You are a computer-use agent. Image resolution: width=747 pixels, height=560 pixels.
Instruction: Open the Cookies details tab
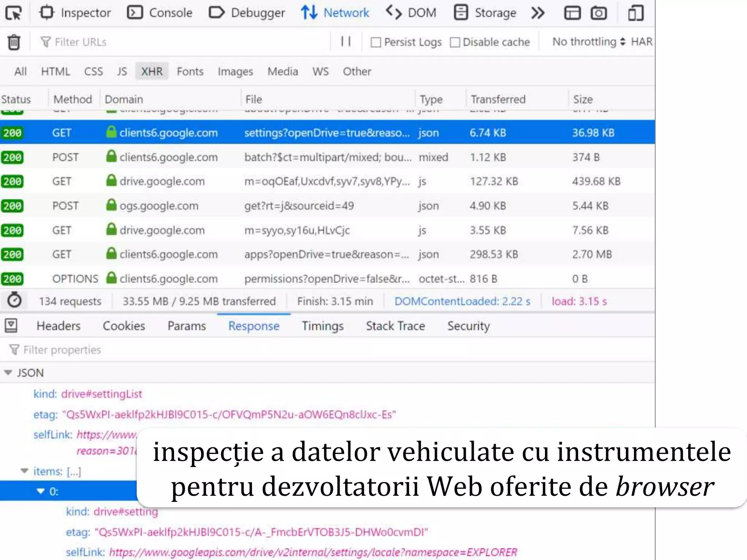[124, 326]
